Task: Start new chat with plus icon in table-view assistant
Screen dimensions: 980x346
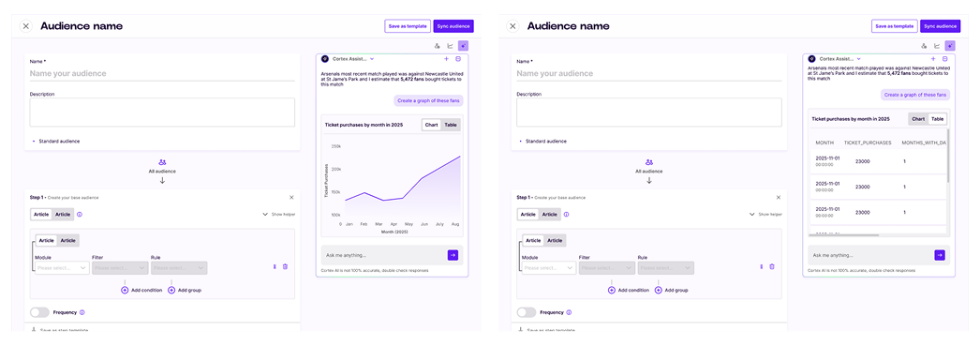Action: (x=933, y=59)
